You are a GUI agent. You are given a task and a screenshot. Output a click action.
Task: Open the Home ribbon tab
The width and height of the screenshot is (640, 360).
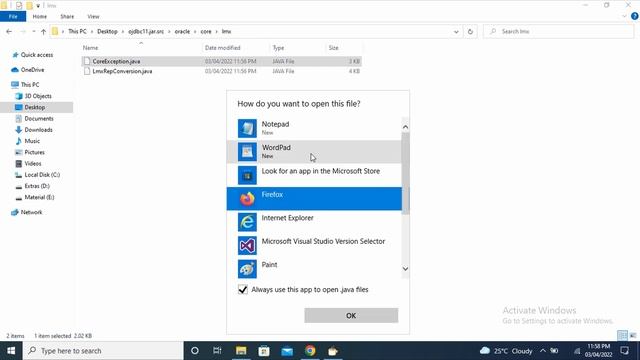coord(40,16)
